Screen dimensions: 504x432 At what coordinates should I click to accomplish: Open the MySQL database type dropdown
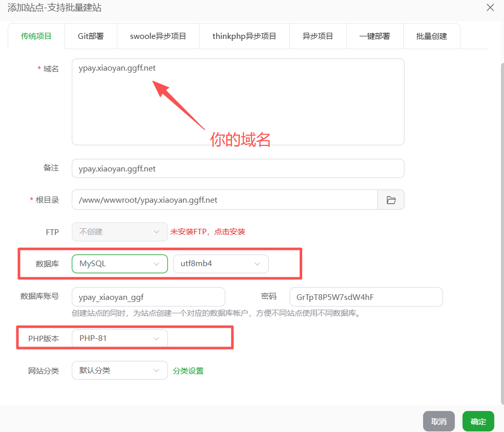119,264
